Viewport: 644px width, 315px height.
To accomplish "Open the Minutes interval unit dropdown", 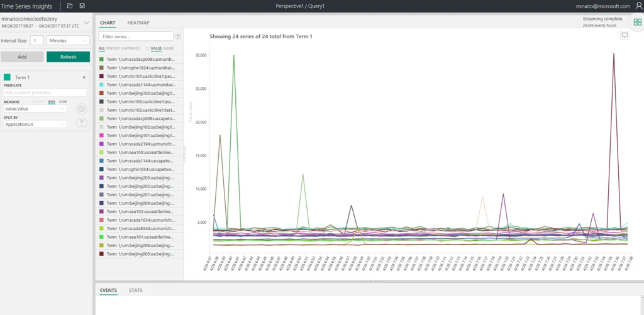I will point(68,41).
